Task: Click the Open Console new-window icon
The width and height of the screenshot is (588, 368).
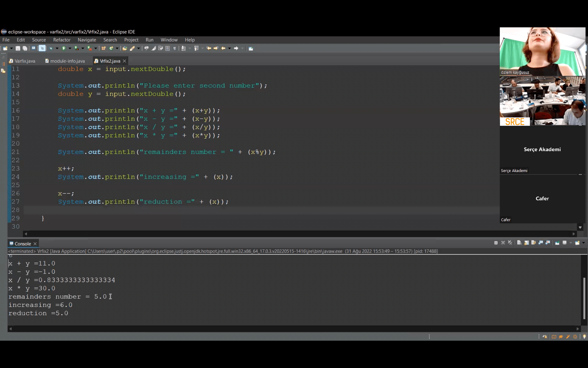Action: click(x=577, y=243)
